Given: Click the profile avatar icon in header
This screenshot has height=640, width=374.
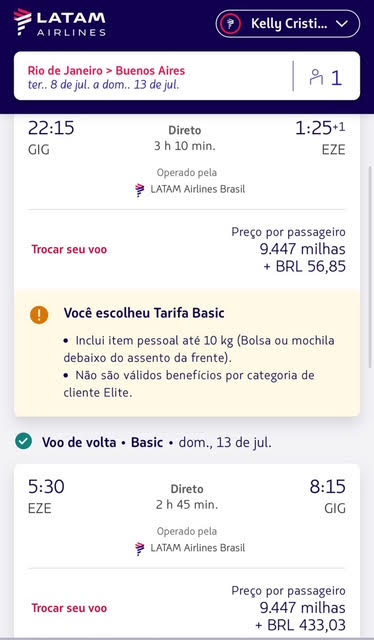Looking at the screenshot, I should click(230, 24).
